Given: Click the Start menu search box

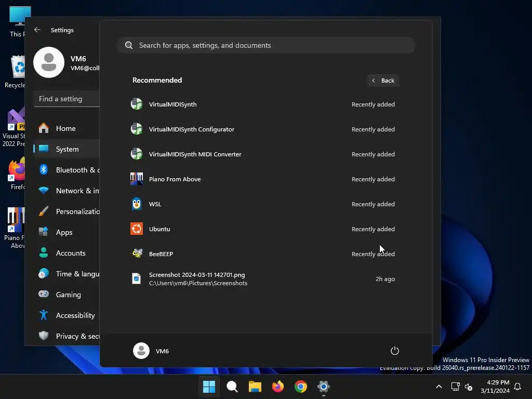Looking at the screenshot, I should coord(266,45).
